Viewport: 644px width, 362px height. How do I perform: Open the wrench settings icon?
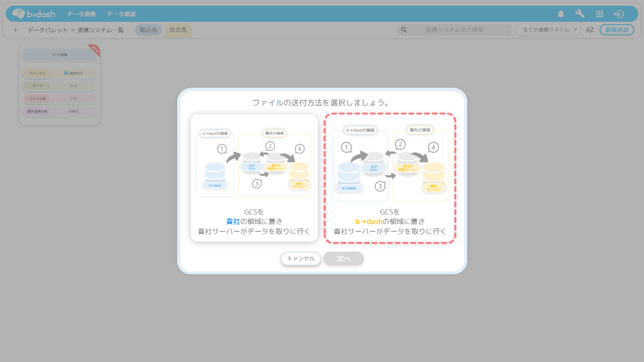click(x=580, y=14)
